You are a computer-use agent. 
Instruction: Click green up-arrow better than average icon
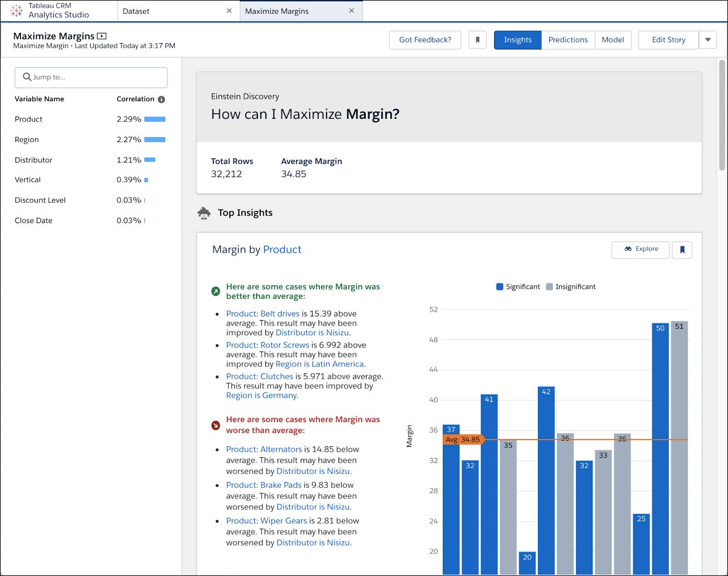click(x=216, y=291)
